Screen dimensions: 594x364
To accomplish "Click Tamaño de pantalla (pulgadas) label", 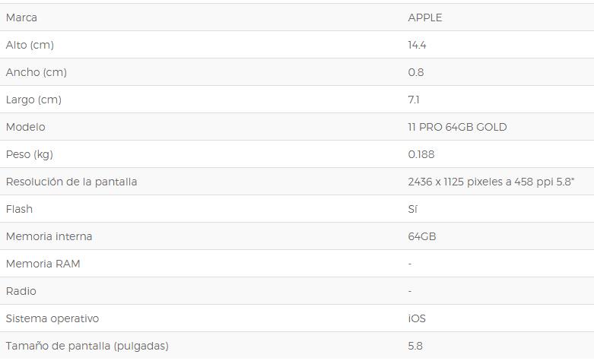I will [87, 346].
